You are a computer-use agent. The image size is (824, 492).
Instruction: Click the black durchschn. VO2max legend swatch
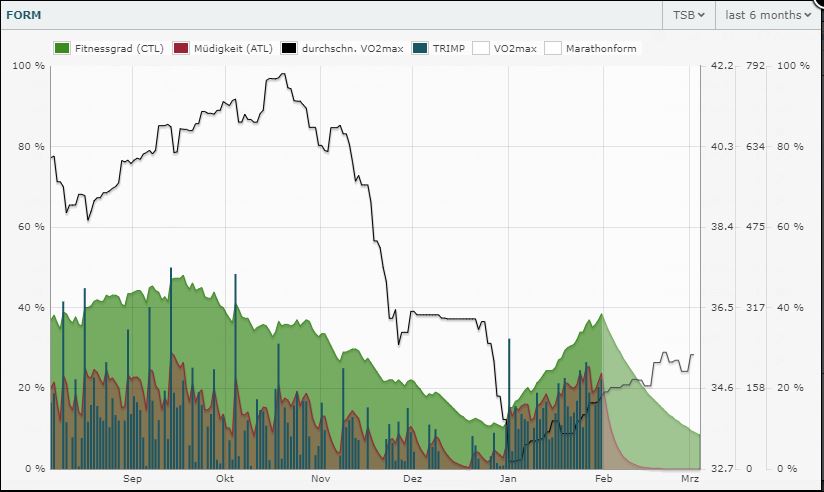pos(290,48)
